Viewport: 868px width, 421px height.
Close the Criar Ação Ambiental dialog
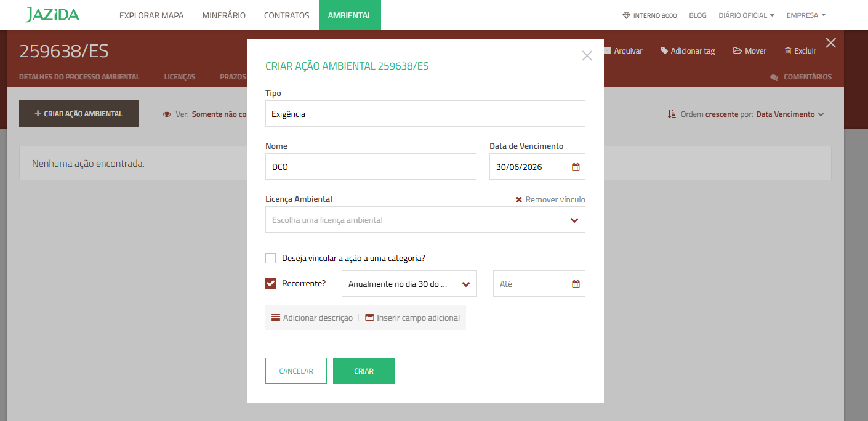pos(587,56)
